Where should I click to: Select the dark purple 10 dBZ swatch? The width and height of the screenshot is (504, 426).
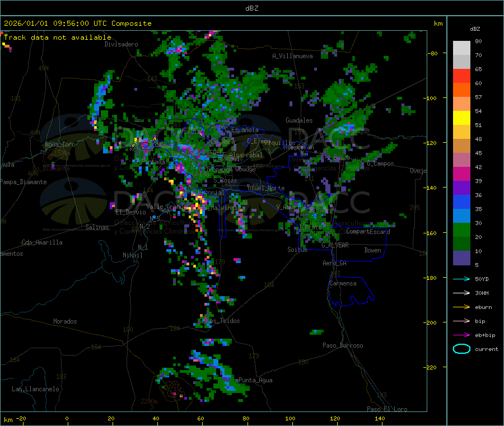click(x=461, y=258)
